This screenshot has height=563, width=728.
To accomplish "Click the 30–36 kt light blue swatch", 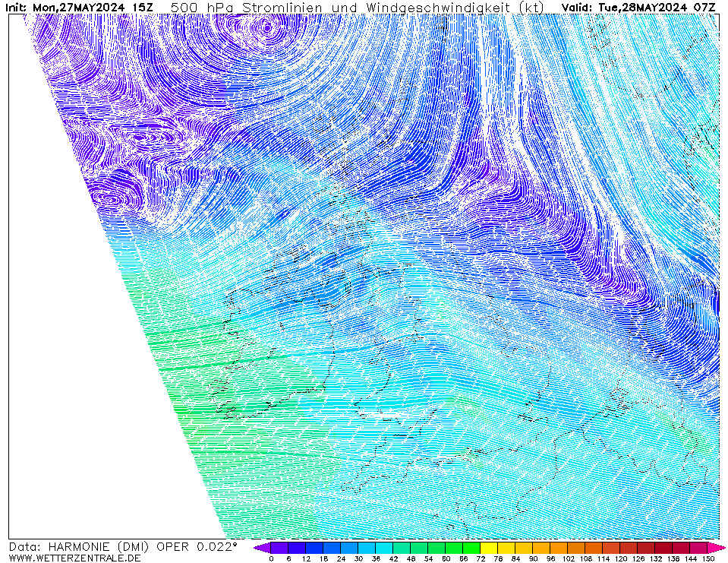I will [x=367, y=548].
